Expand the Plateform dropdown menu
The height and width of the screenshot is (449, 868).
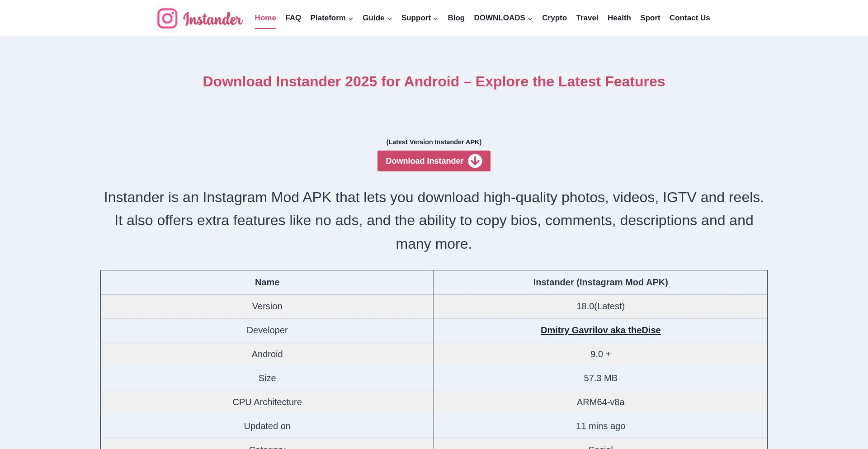click(331, 18)
